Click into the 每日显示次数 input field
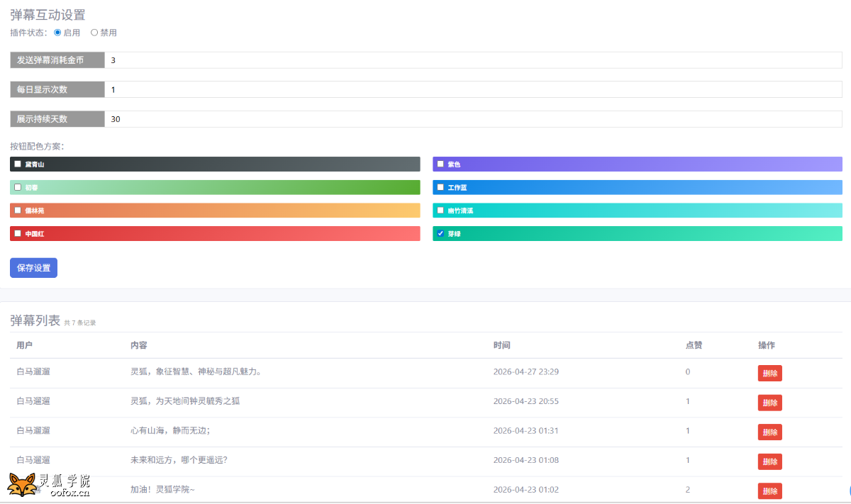The height and width of the screenshot is (504, 851). 473,89
